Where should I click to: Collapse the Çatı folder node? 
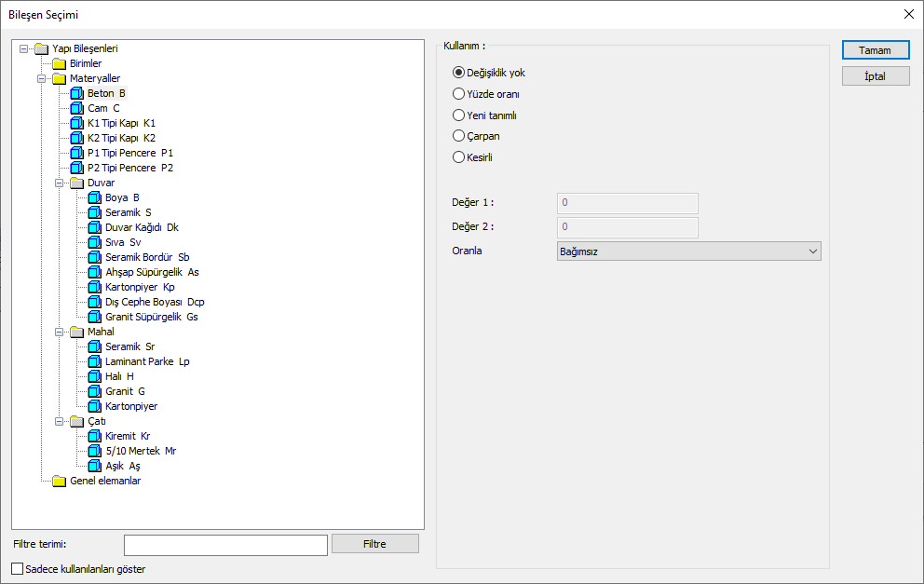59,421
